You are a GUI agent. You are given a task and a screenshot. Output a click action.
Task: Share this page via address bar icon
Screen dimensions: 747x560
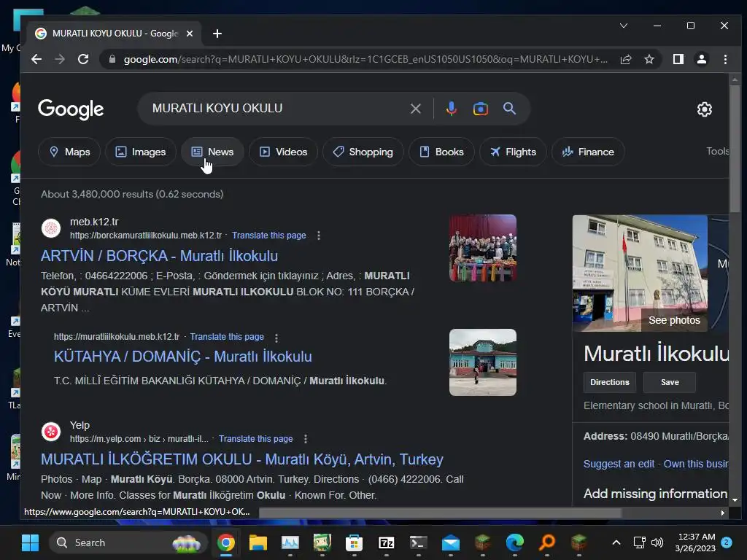[625, 59]
